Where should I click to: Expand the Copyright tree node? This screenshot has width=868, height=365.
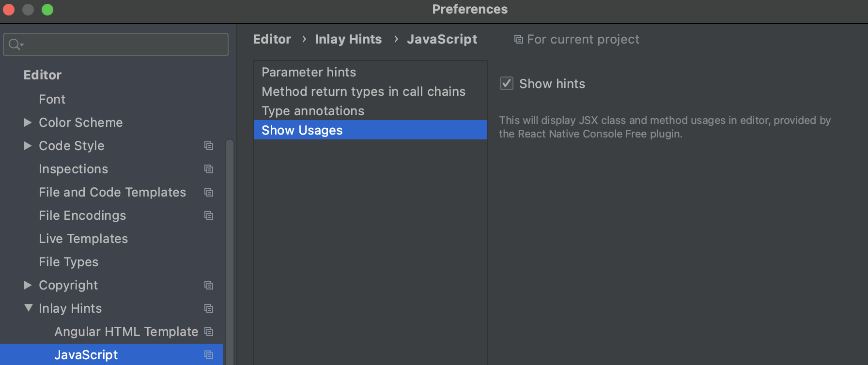[28, 285]
